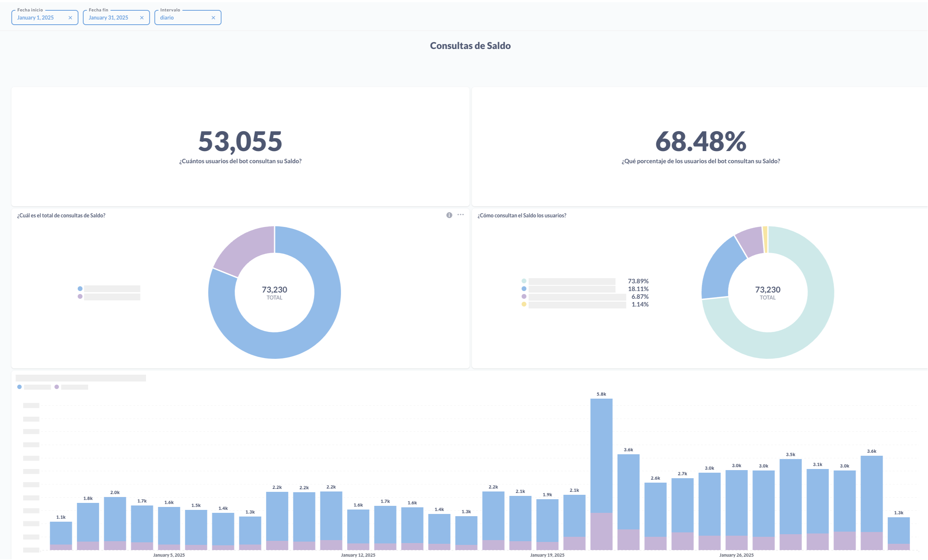This screenshot has height=560, width=928.
Task: Click the purple legend dot beside 6.87%
Action: [x=524, y=297]
